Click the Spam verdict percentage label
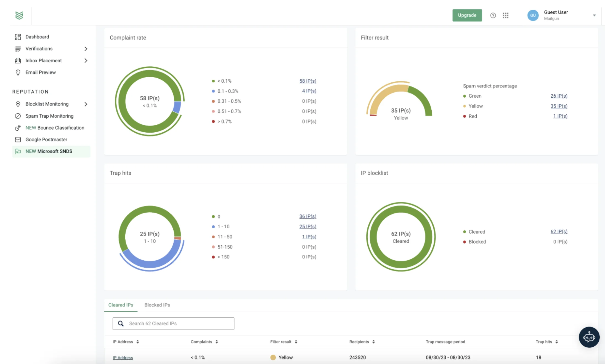The width and height of the screenshot is (605, 364). (490, 86)
